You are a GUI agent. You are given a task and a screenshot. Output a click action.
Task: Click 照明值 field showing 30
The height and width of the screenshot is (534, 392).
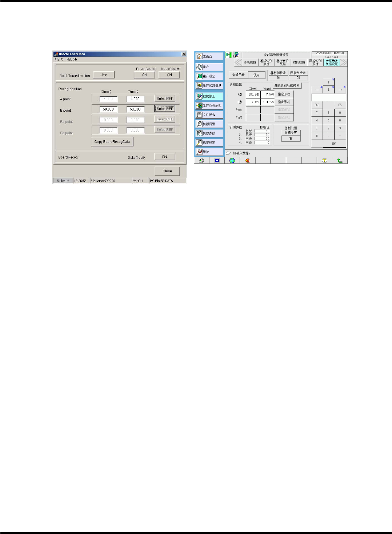[262, 131]
